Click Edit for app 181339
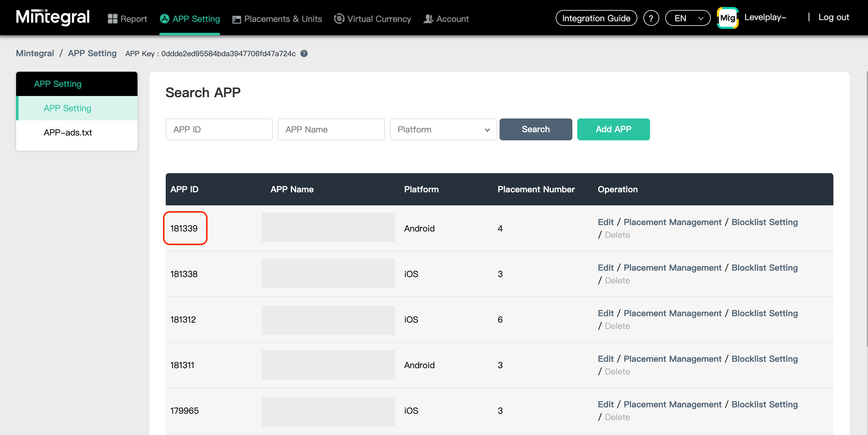 pos(605,222)
